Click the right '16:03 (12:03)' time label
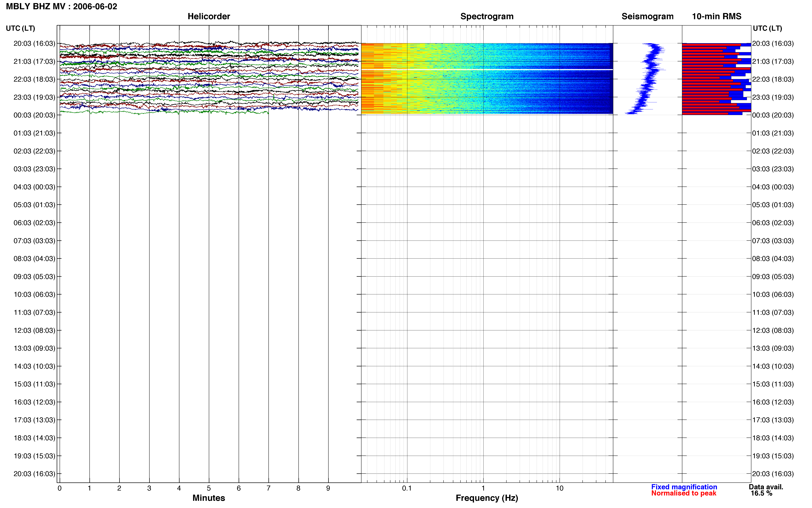Image resolution: width=812 pixels, height=508 pixels. click(x=773, y=402)
